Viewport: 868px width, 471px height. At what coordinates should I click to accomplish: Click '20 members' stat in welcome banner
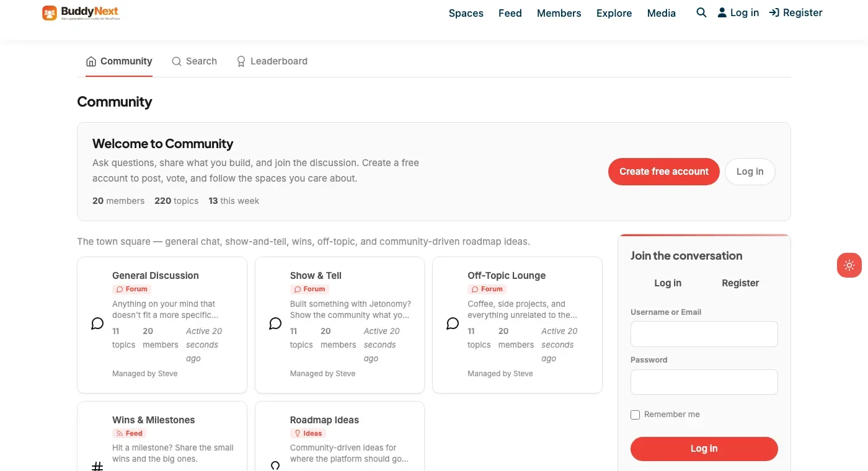coord(118,201)
